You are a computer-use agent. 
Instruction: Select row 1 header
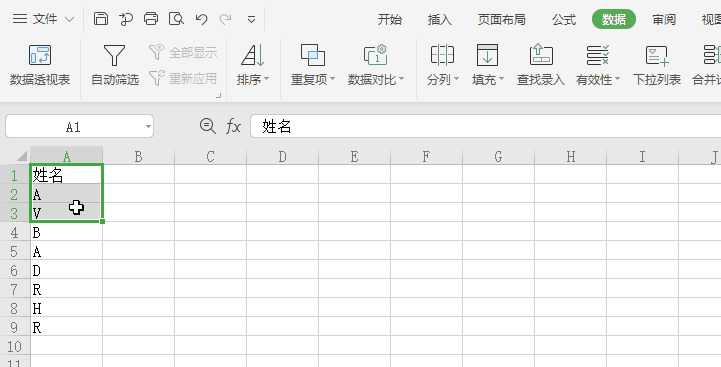[x=15, y=175]
